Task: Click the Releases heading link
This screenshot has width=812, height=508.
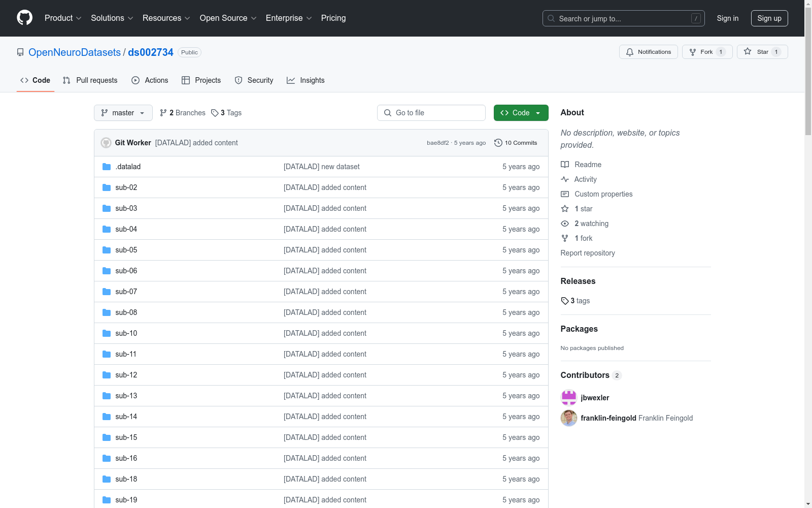Action: (578, 281)
